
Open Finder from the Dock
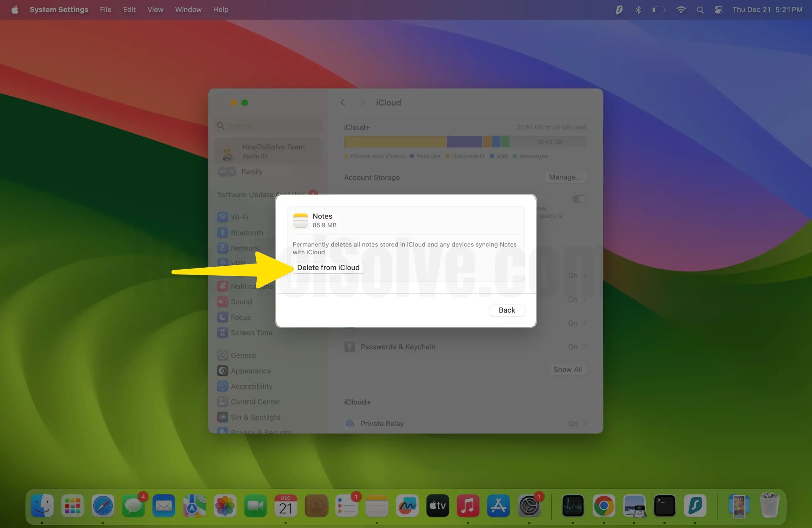click(42, 505)
